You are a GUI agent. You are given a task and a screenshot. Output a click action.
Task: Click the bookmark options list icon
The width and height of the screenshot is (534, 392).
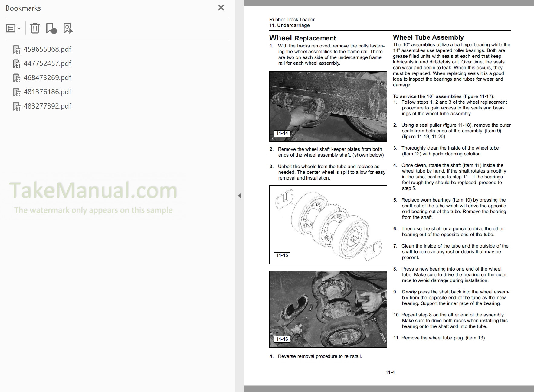click(x=10, y=28)
